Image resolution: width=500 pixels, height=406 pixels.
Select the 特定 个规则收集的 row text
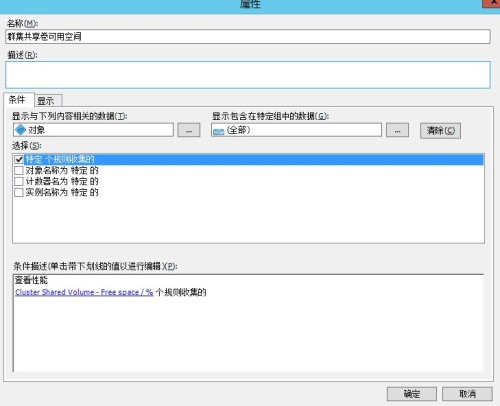pyautogui.click(x=60, y=159)
